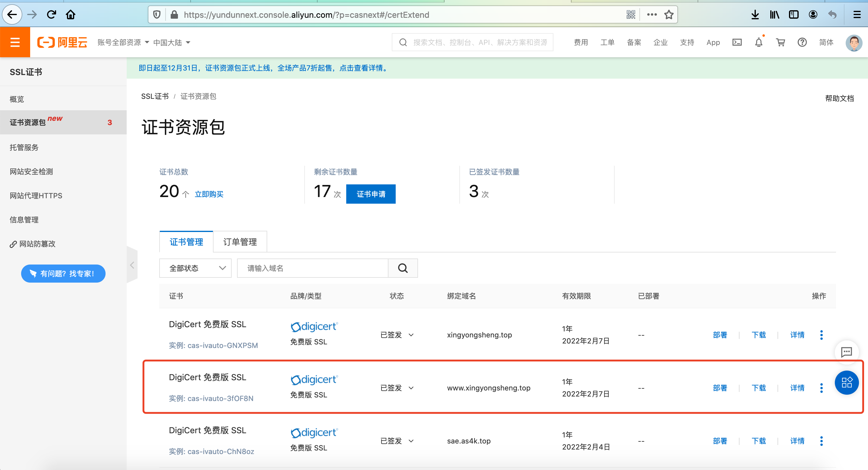Open the shopping cart icon
Viewport: 868px width, 470px height.
point(781,42)
